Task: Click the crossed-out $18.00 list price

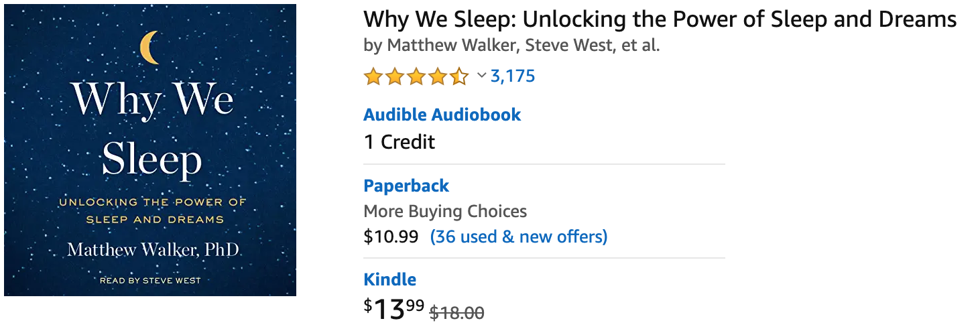Action: pyautogui.click(x=456, y=312)
